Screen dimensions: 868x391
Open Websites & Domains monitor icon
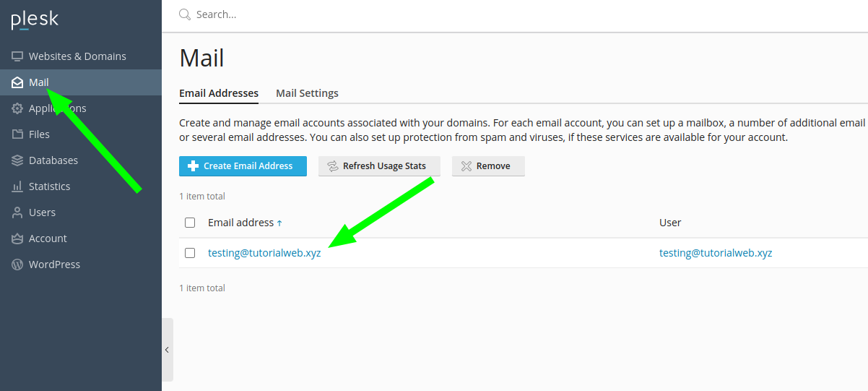tap(17, 56)
